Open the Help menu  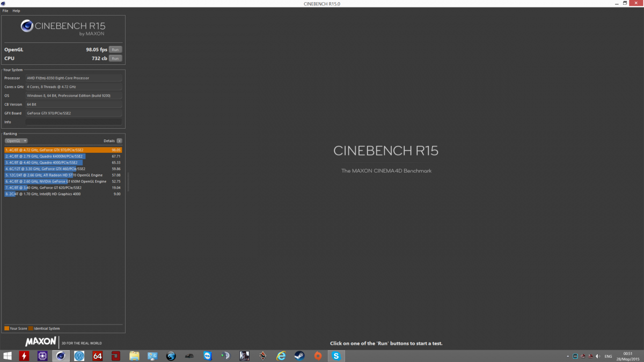(16, 11)
